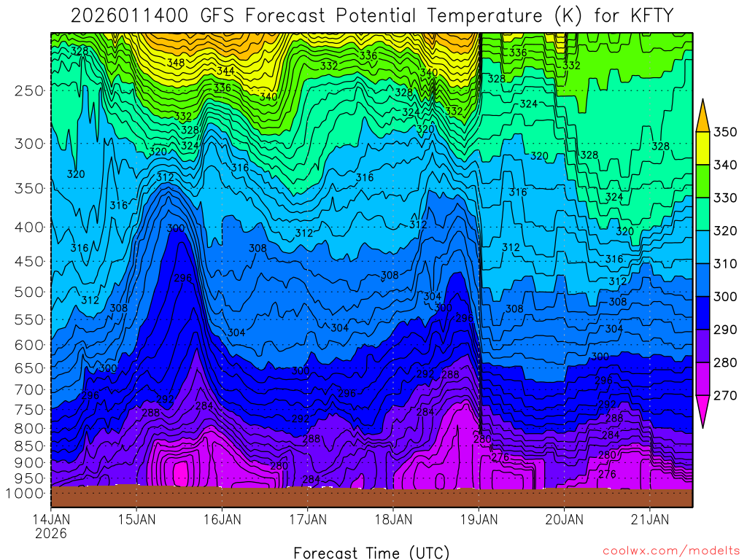Click the 20JAN time axis label
Image resolution: width=747 pixels, height=560 pixels.
[x=565, y=519]
